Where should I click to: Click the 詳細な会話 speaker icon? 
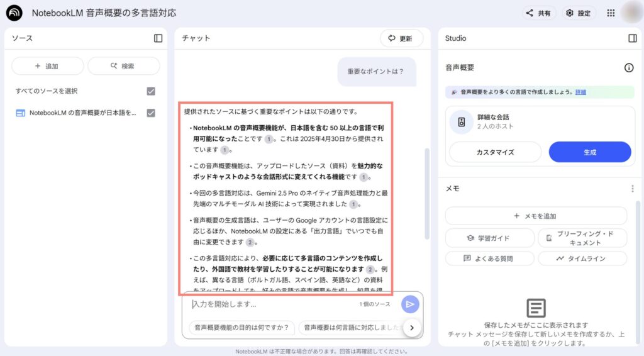tap(462, 122)
